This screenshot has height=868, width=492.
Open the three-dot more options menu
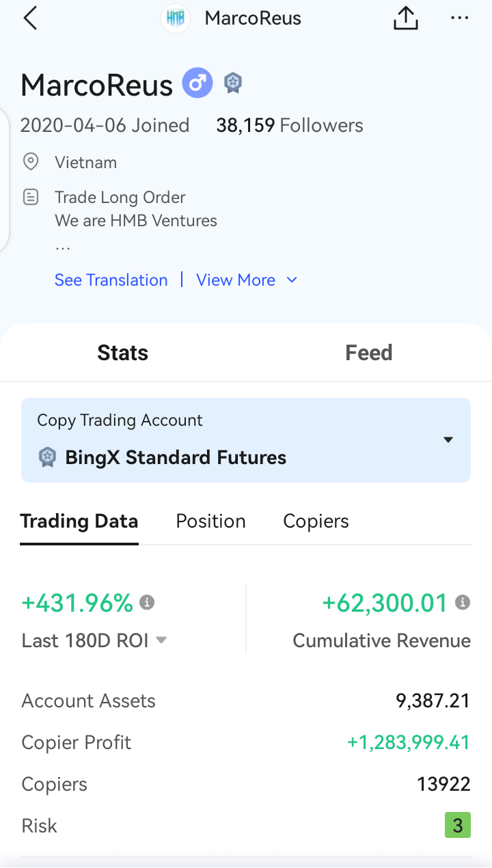coord(459,18)
